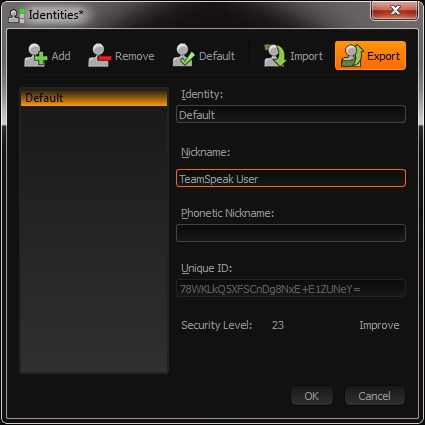Click the Remove identity person icon

tap(99, 55)
